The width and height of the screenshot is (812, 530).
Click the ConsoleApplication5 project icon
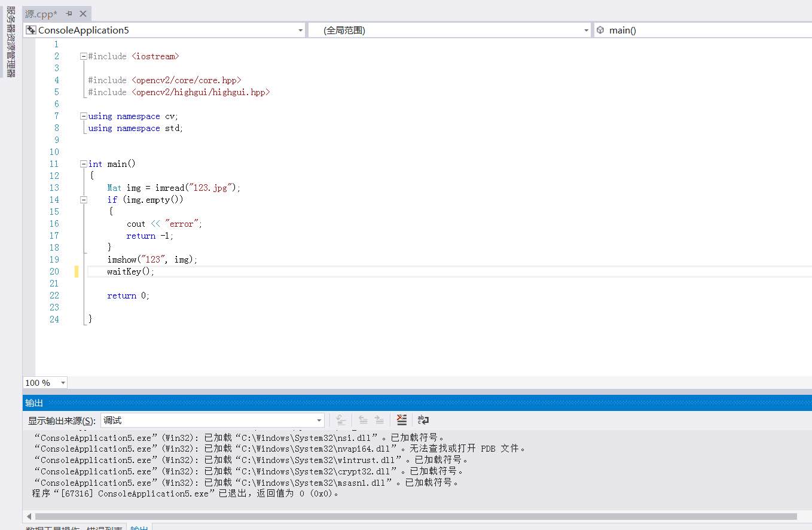click(x=31, y=30)
